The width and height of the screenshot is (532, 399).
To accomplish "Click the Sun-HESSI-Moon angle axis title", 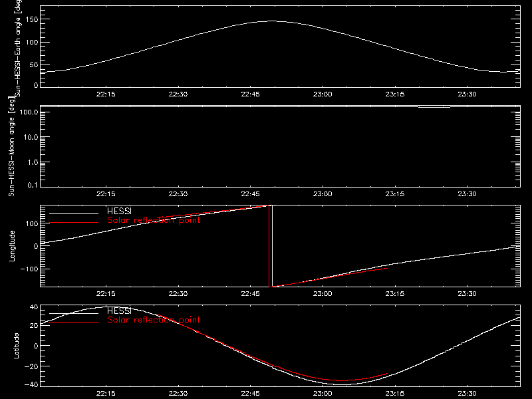I will pyautogui.click(x=11, y=147).
